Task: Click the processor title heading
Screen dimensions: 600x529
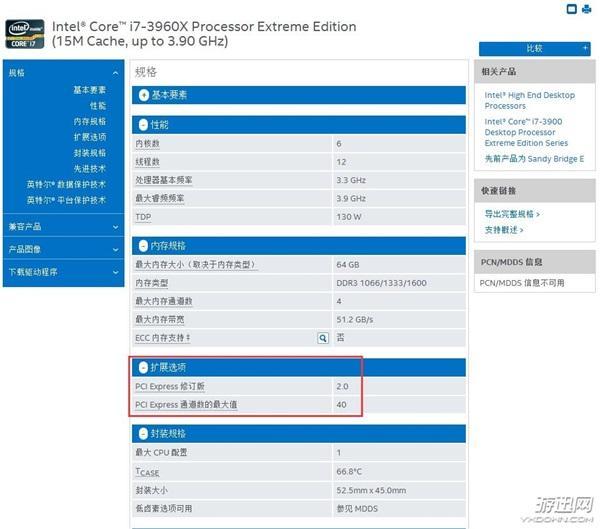Action: click(204, 34)
